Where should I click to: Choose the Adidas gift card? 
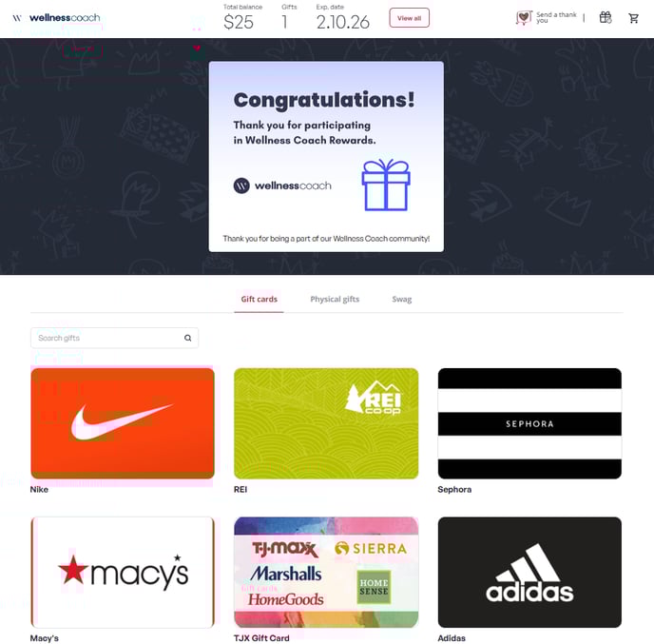529,573
